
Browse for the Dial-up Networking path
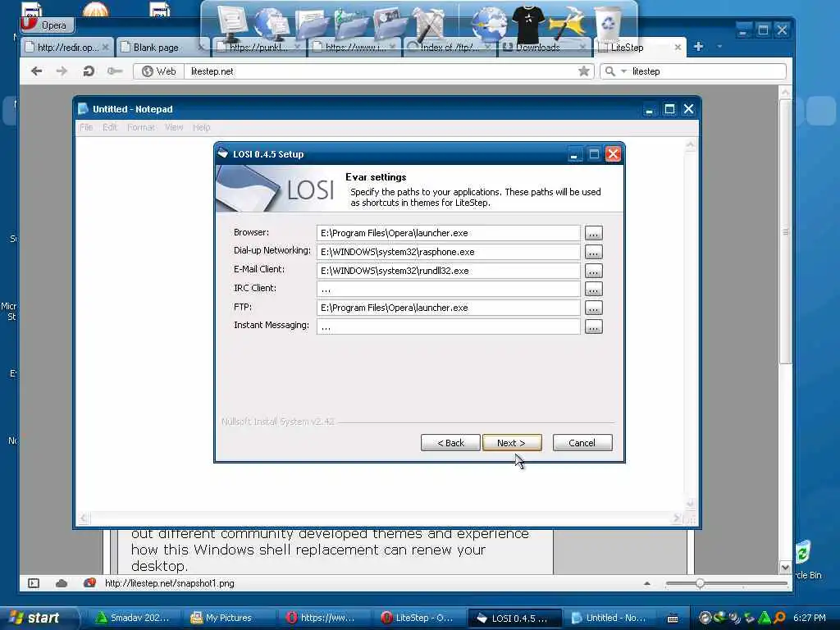pos(593,252)
